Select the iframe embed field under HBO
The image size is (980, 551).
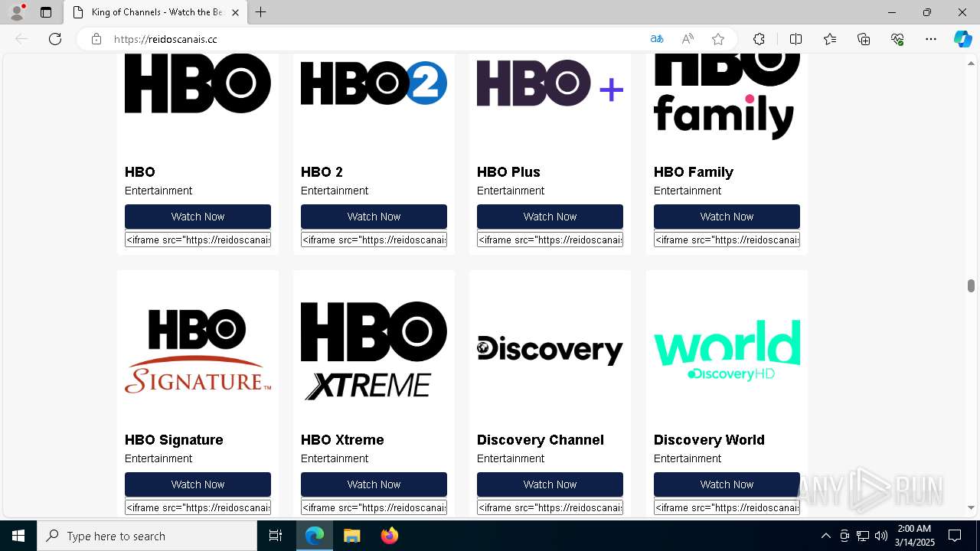(198, 240)
